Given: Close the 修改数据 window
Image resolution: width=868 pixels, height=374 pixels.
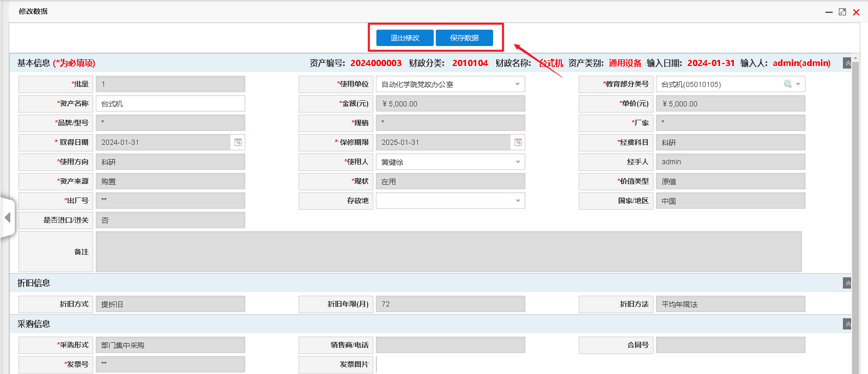Looking at the screenshot, I should [856, 12].
